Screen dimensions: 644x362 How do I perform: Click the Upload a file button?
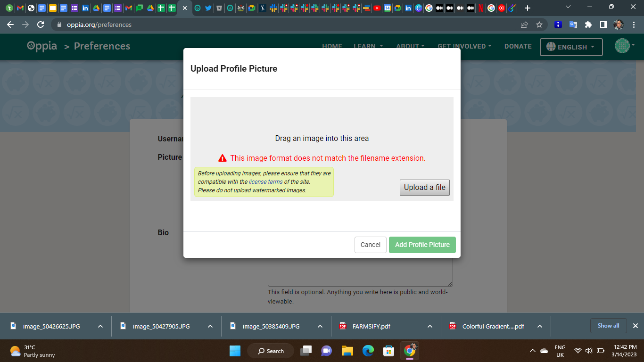[x=424, y=187]
